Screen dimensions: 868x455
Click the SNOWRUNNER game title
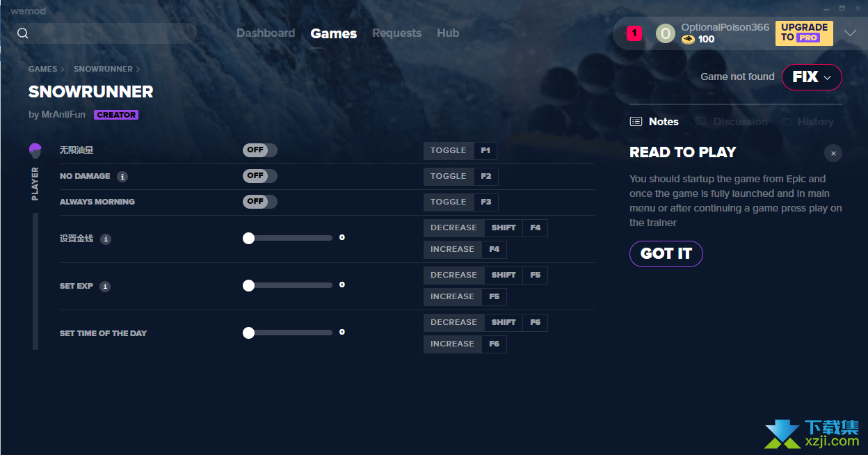[x=91, y=92]
